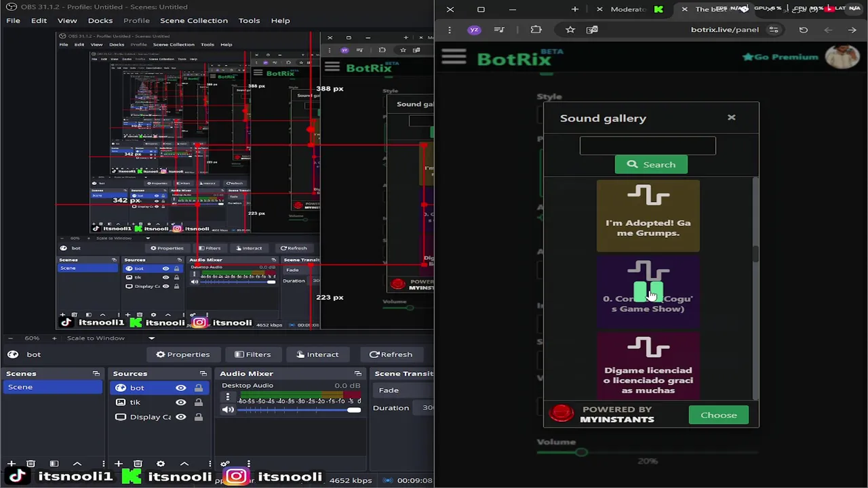
Task: Click the Interact button
Action: tap(317, 354)
